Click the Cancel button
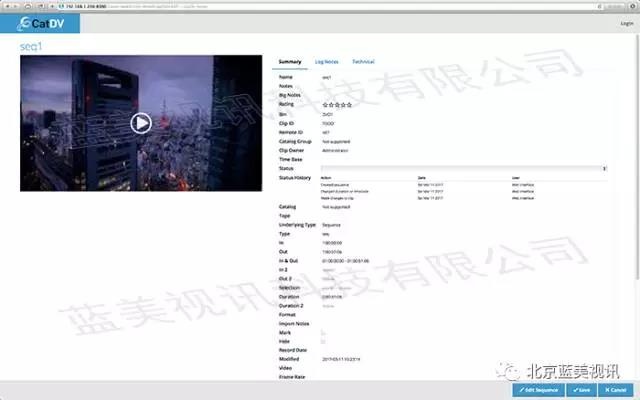Screen dimensions: 640x400 616,390
